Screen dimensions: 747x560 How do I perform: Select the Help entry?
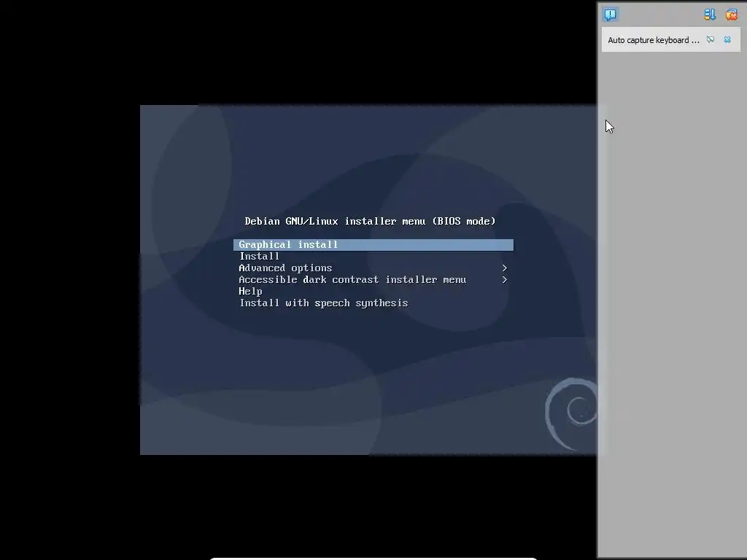pos(373,292)
